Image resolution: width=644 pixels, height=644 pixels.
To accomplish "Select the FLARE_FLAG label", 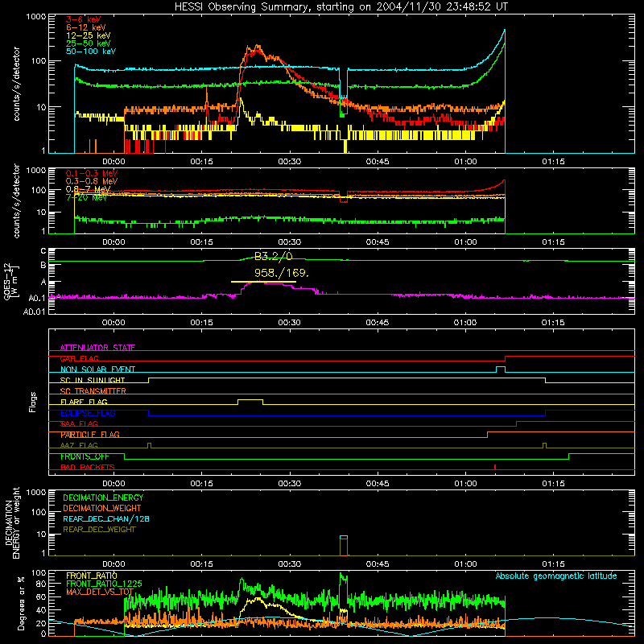I will [x=84, y=402].
